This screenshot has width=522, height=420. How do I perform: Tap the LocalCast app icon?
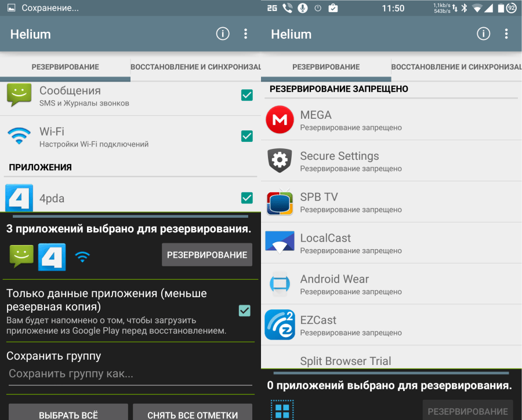pyautogui.click(x=280, y=242)
